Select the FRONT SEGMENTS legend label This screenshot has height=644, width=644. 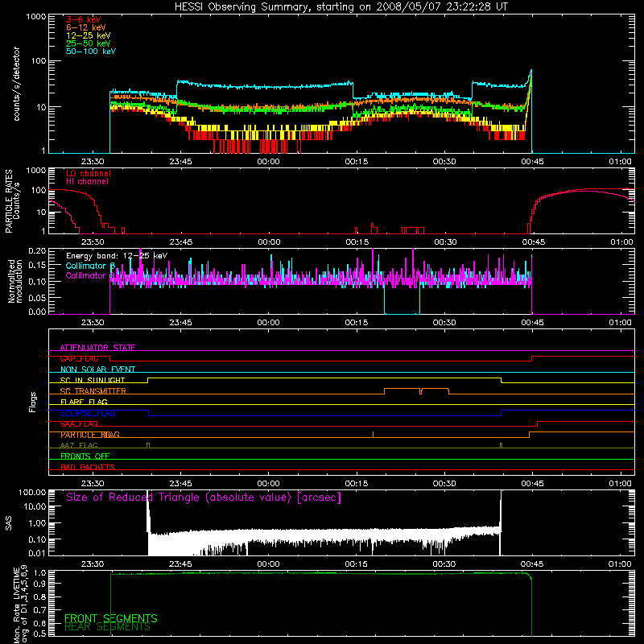(111, 618)
